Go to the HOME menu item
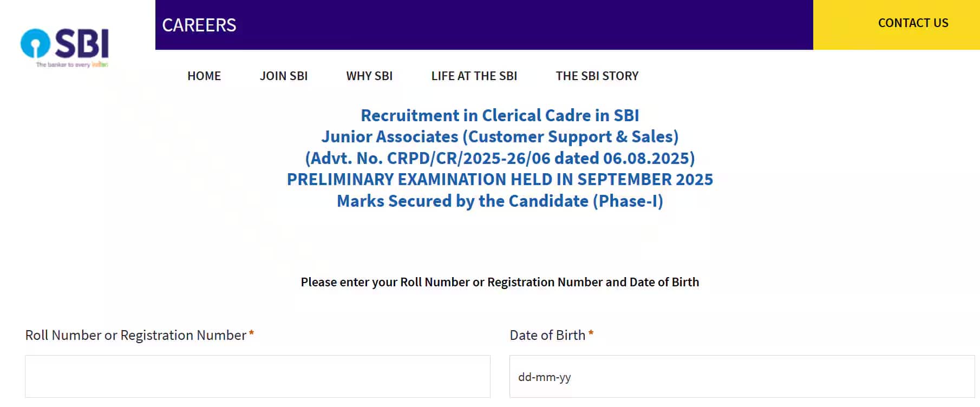This screenshot has height=407, width=980. pyautogui.click(x=204, y=76)
